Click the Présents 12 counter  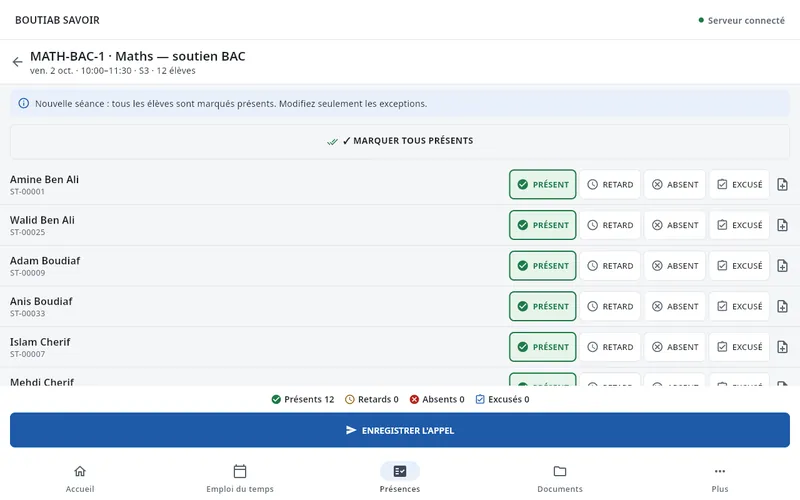(303, 399)
